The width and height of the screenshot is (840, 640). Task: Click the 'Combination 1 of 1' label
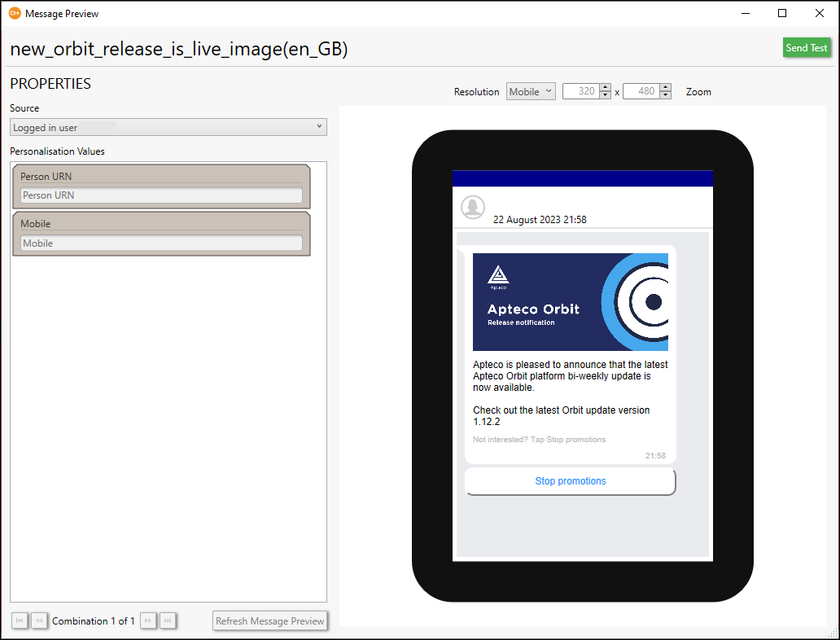tap(94, 620)
